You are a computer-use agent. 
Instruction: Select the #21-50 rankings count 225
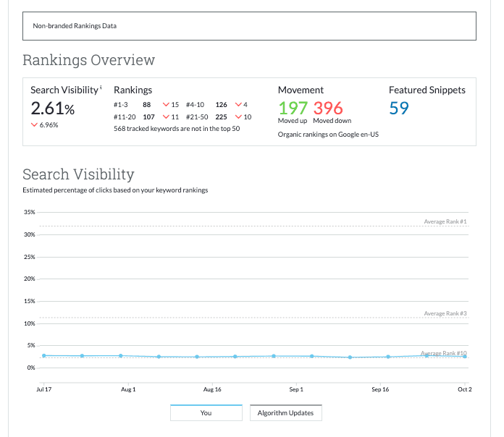pyautogui.click(x=222, y=116)
